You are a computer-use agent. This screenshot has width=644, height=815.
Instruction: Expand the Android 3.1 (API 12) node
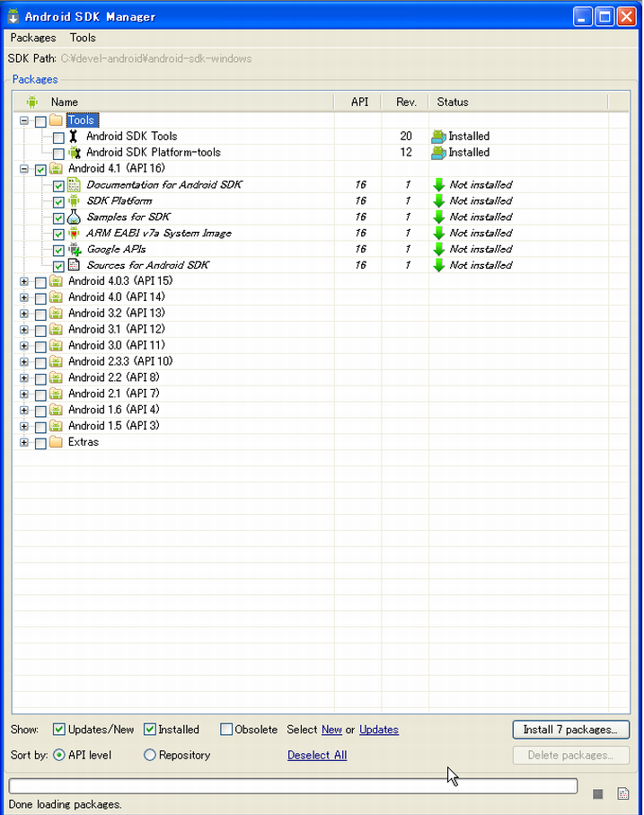pos(24,330)
